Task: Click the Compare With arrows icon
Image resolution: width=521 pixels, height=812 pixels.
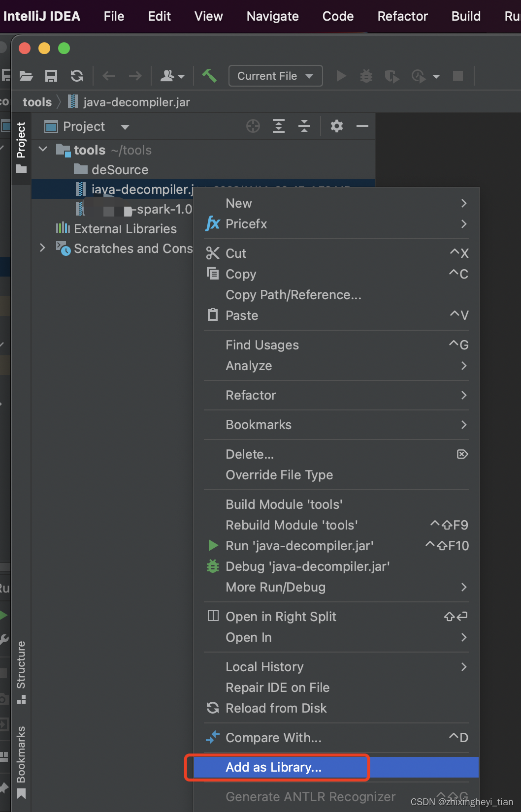Action: (x=213, y=737)
